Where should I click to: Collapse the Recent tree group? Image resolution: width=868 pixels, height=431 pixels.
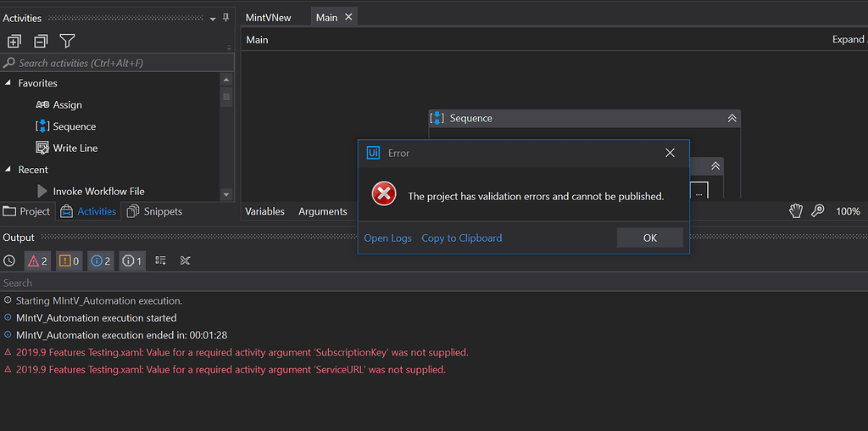(x=8, y=170)
